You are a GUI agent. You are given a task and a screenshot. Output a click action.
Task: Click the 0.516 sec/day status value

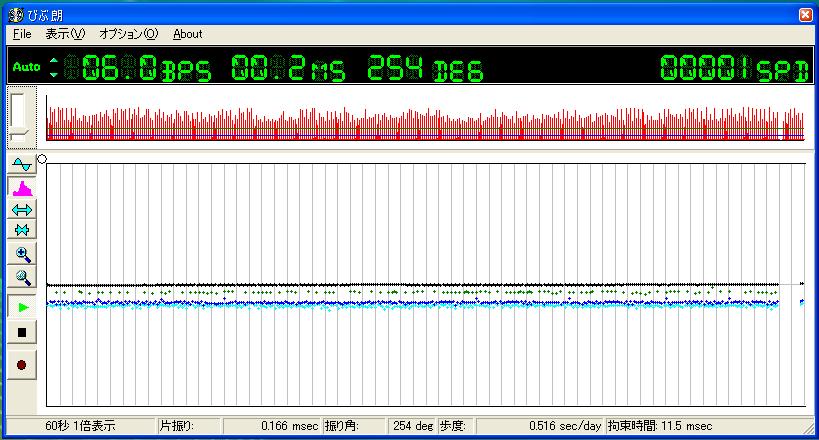click(x=565, y=426)
